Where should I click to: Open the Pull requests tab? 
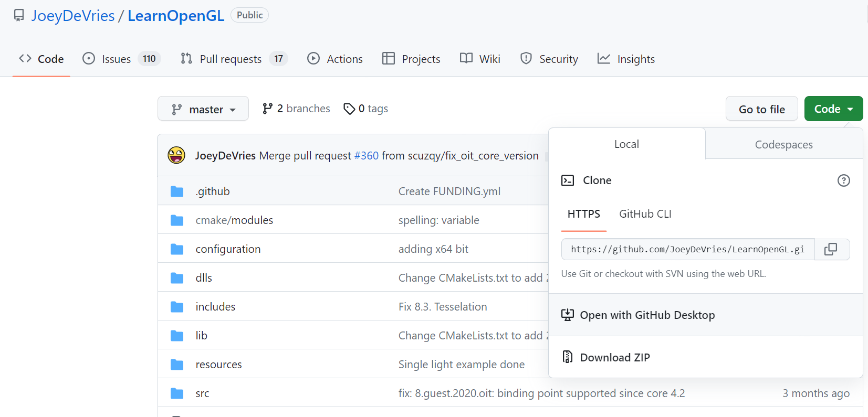[234, 59]
